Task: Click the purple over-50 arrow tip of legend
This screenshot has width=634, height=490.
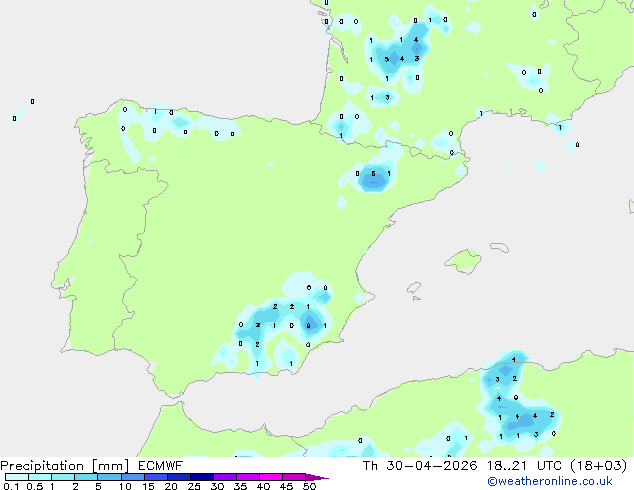Action: [317, 477]
